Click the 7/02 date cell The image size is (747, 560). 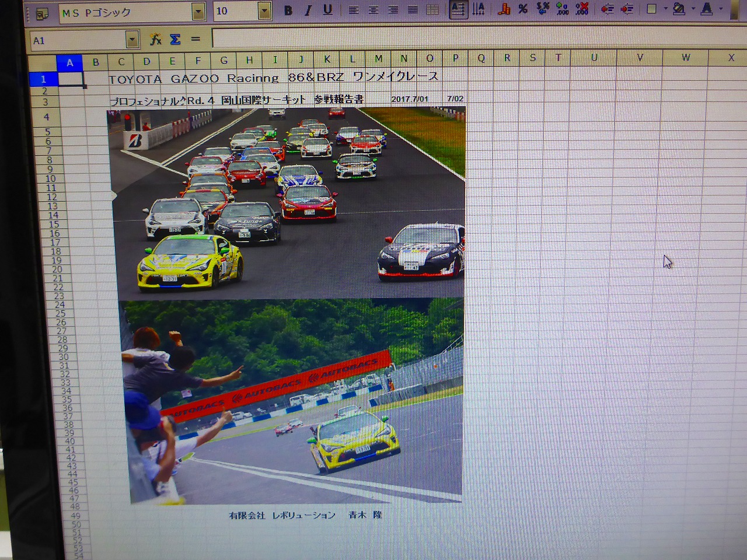point(455,99)
